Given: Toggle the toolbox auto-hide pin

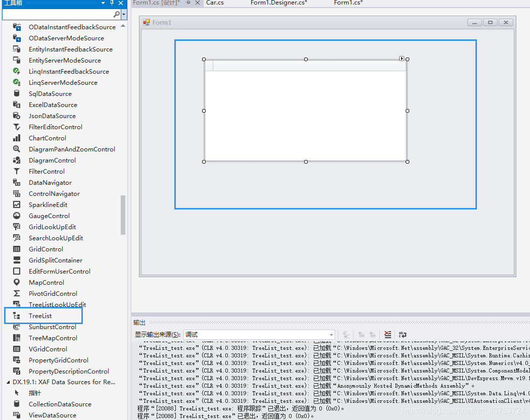Looking at the screenshot, I should tap(112, 3).
